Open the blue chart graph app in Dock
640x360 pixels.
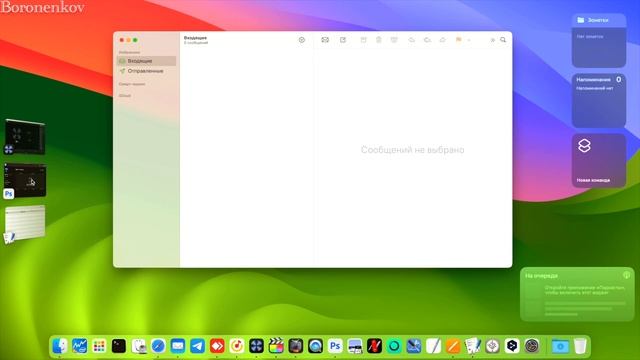click(x=79, y=346)
